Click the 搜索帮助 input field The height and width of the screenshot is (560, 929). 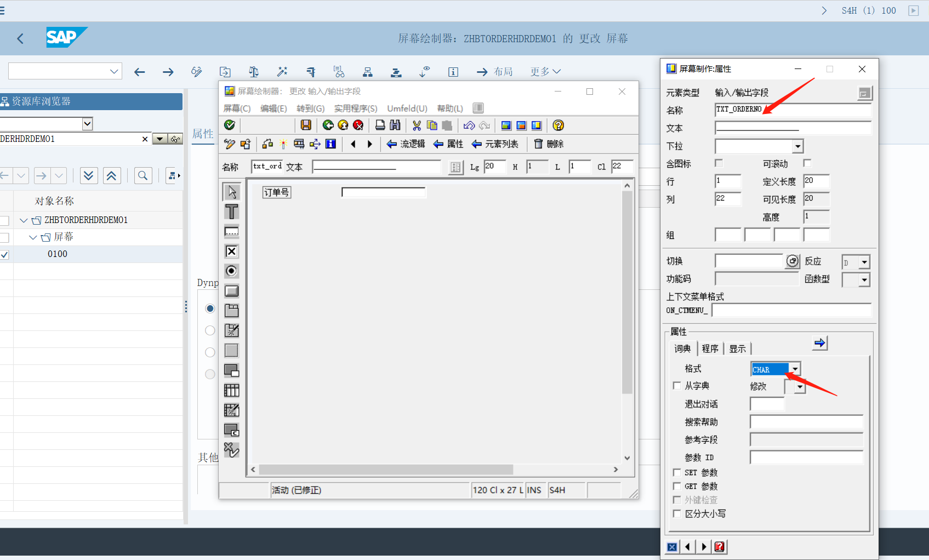pyautogui.click(x=806, y=422)
